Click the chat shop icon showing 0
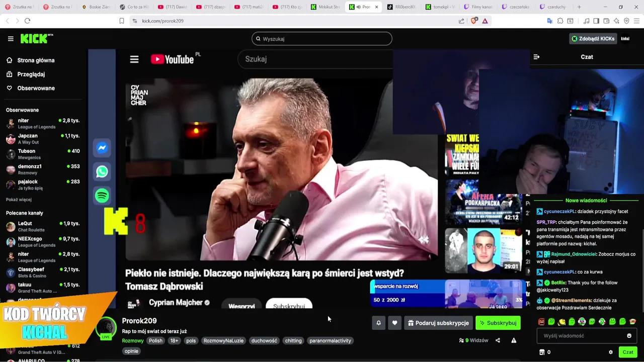This screenshot has height=362, width=644. [545, 352]
